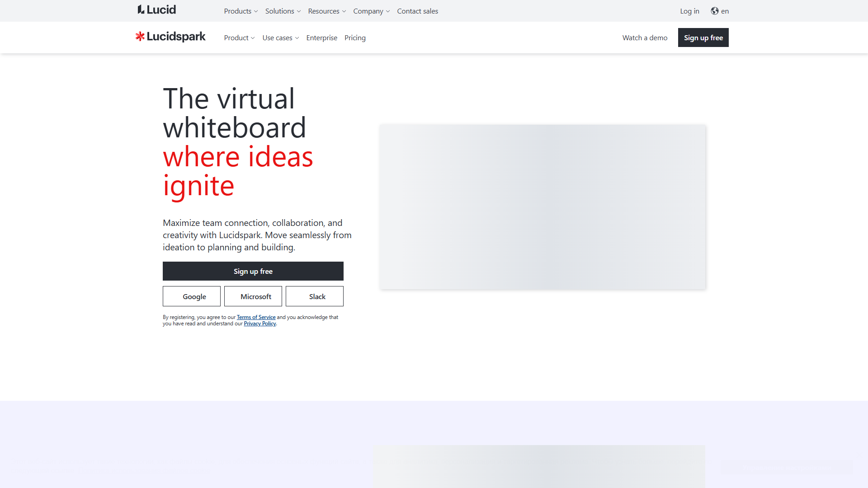Click Sign up free in header
The image size is (868, 488).
click(703, 38)
